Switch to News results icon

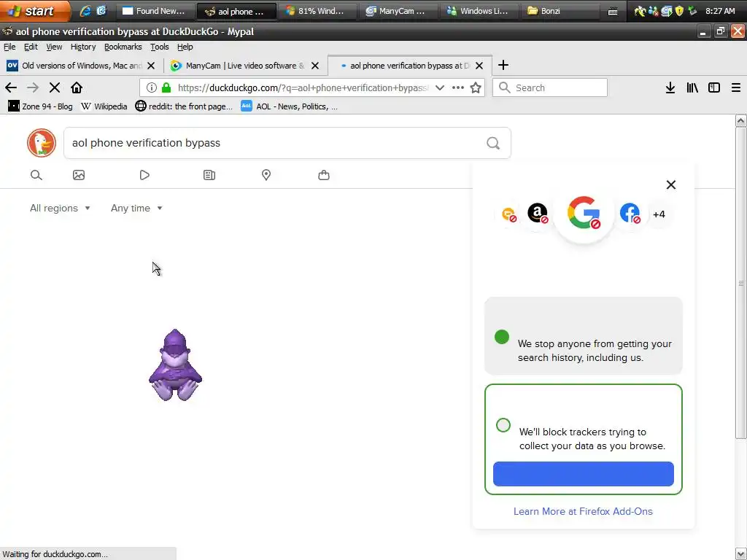[209, 175]
